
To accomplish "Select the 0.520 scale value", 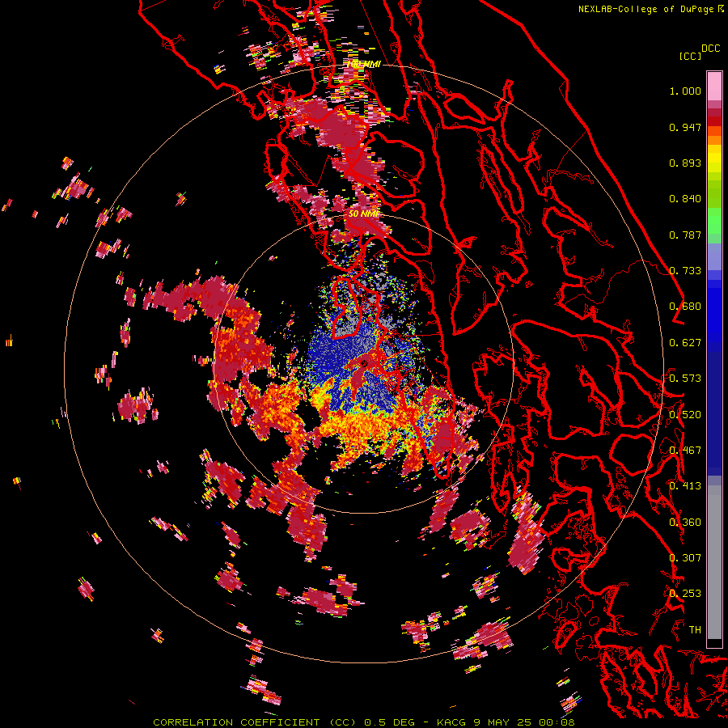I will (685, 415).
